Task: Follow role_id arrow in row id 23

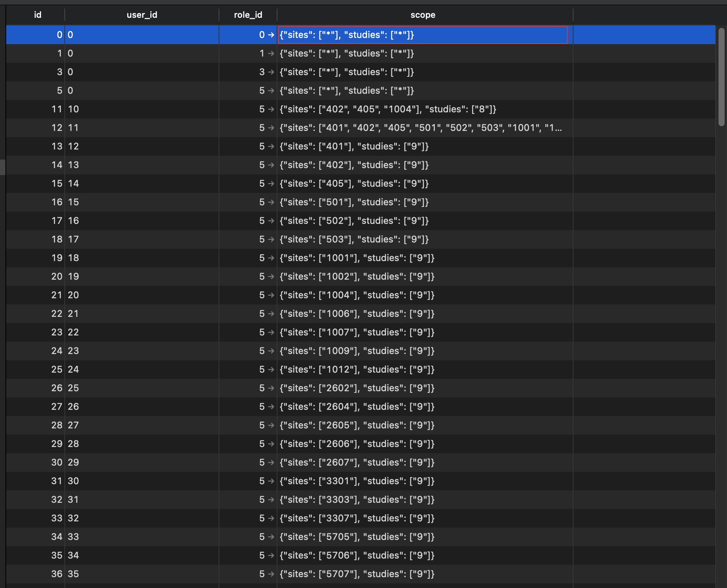Action: point(271,332)
